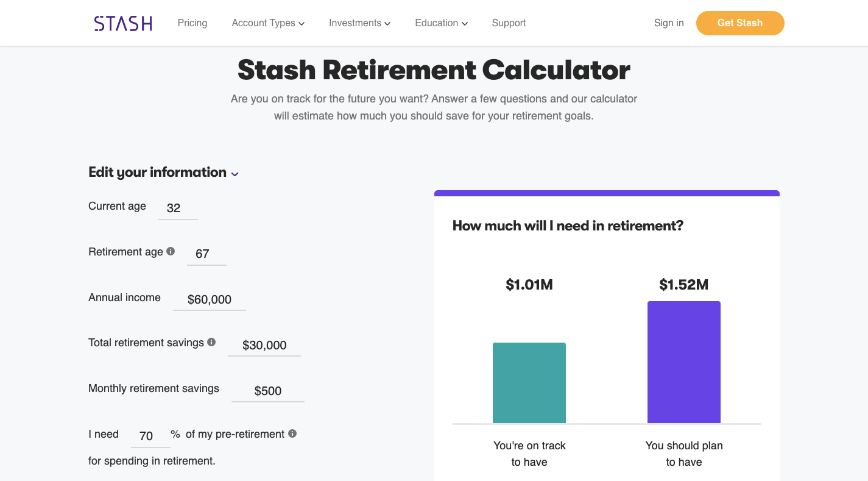The width and height of the screenshot is (868, 481).
Task: Click the Annual income field
Action: tap(210, 299)
